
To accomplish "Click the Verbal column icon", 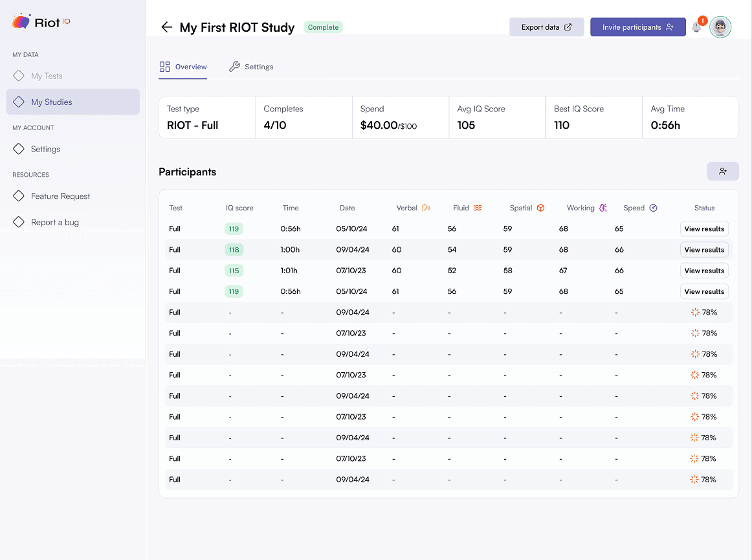I will [426, 208].
